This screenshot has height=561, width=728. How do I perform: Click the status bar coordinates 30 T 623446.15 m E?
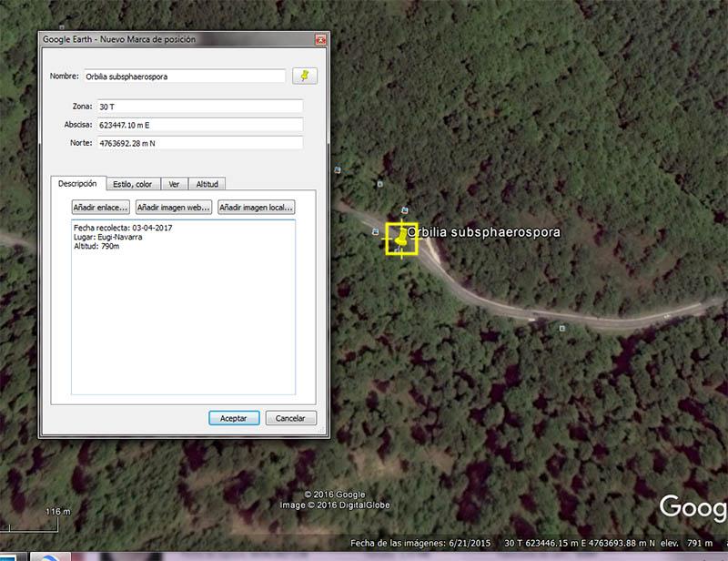[x=545, y=543]
